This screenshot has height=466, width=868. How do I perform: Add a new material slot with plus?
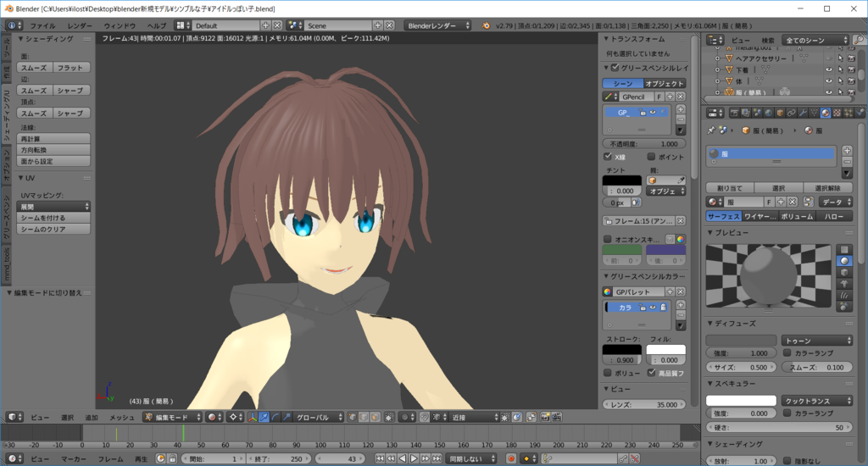[x=847, y=151]
